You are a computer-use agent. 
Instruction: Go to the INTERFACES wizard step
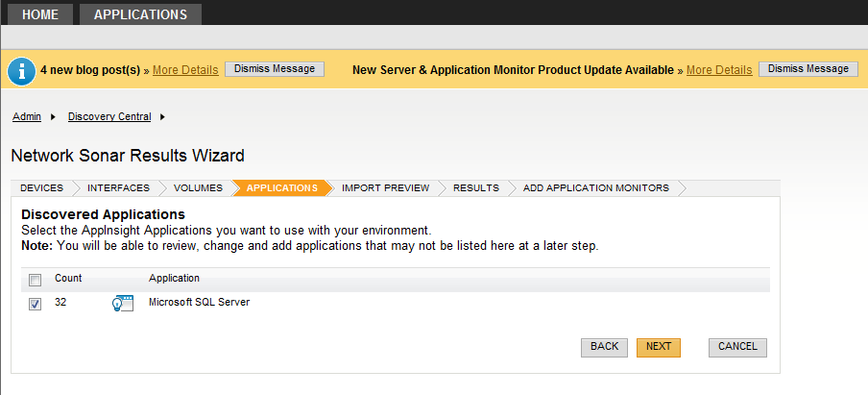[x=118, y=187]
